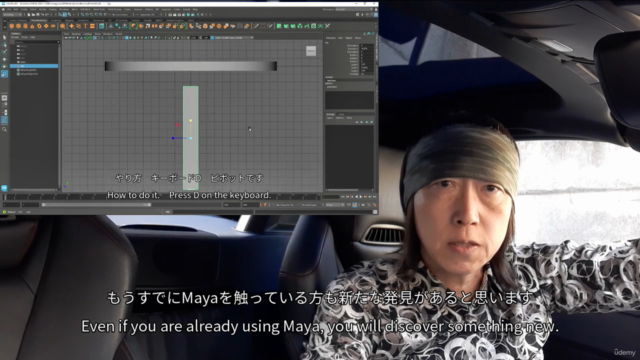Open the Symmetry dropdown on the status line
This screenshot has width=640, height=360.
click(147, 15)
